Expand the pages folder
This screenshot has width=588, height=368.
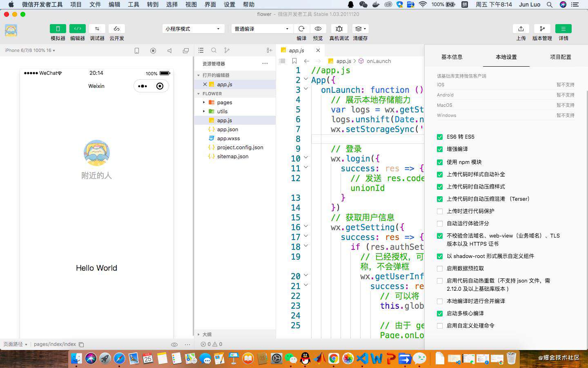[204, 102]
